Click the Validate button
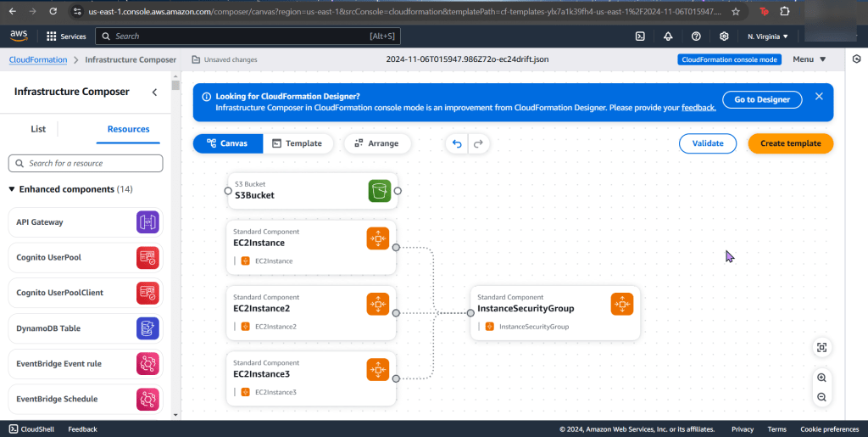Viewport: 868px width, 437px height. (708, 143)
